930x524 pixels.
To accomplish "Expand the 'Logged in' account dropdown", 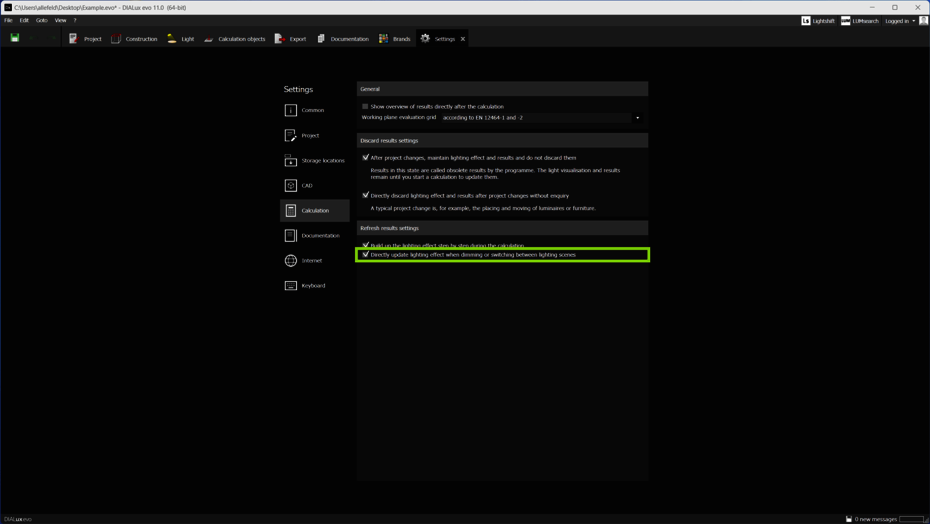I will tap(900, 21).
